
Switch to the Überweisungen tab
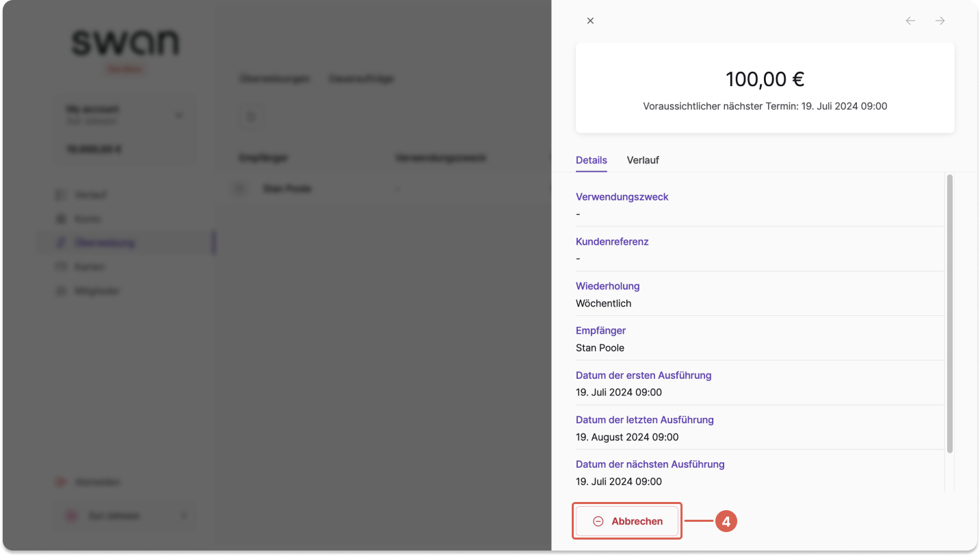pos(274,79)
